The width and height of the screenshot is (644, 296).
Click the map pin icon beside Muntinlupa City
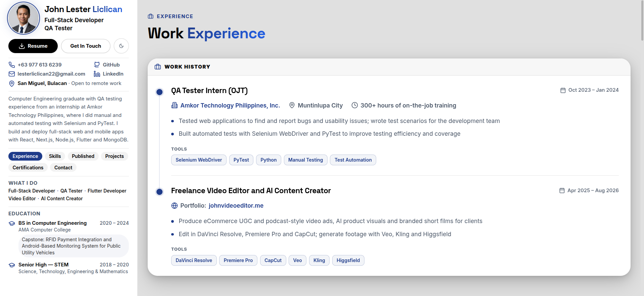pyautogui.click(x=292, y=105)
